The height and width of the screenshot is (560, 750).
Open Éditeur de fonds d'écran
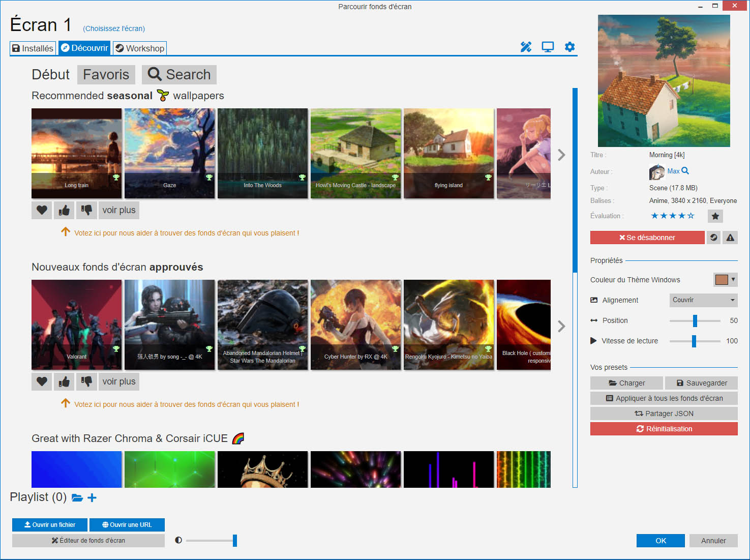(x=88, y=540)
